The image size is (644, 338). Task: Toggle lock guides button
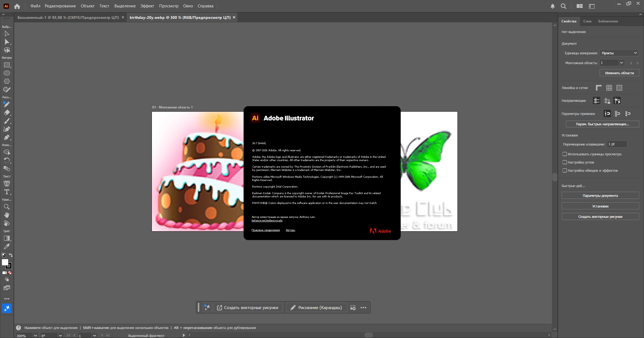point(607,100)
